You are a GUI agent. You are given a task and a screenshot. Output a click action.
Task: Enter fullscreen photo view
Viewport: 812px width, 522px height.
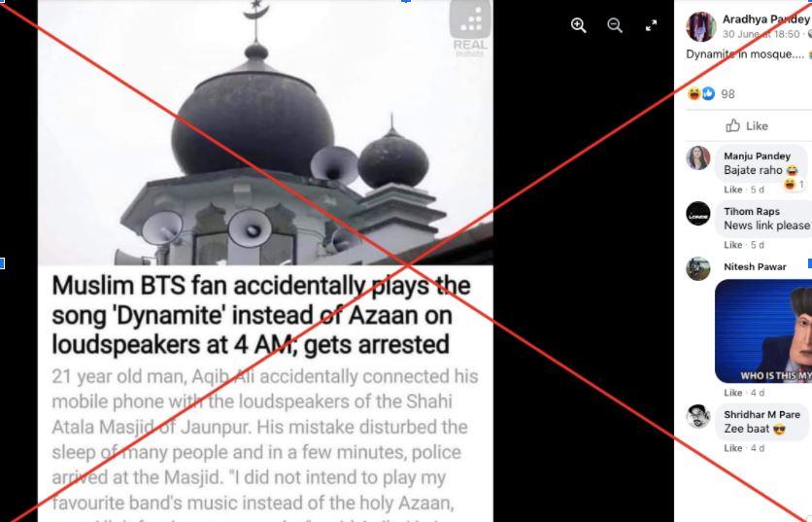click(x=651, y=25)
